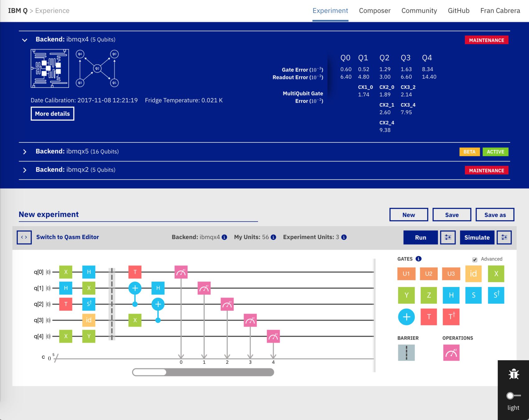Viewport: 529px width, 420px height.
Task: Select the measurement operation in palette
Action: (x=451, y=353)
